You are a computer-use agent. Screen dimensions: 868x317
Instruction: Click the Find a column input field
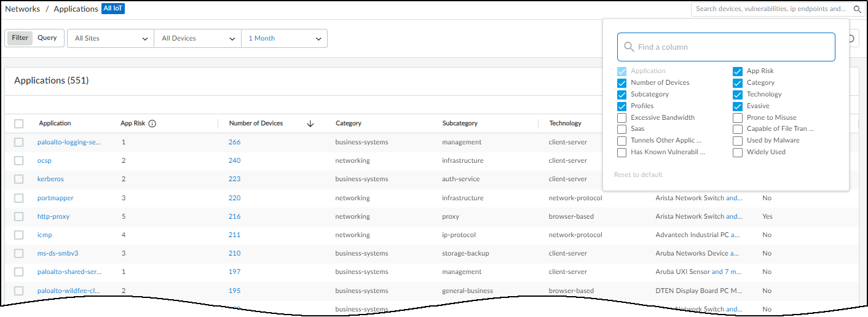[x=732, y=47]
